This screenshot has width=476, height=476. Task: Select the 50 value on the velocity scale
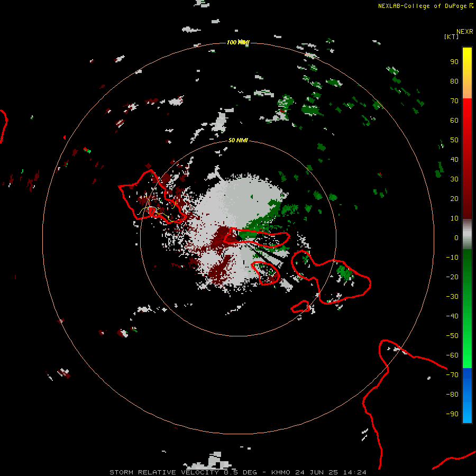(454, 140)
